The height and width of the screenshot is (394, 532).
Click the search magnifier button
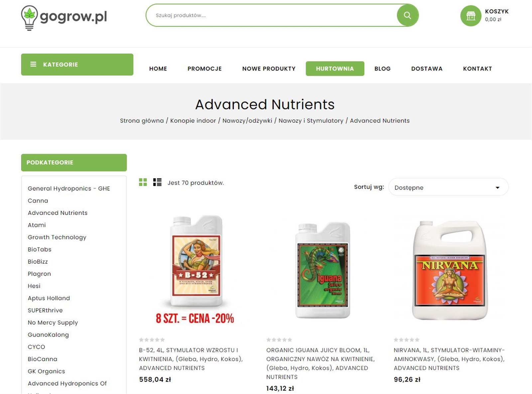407,15
